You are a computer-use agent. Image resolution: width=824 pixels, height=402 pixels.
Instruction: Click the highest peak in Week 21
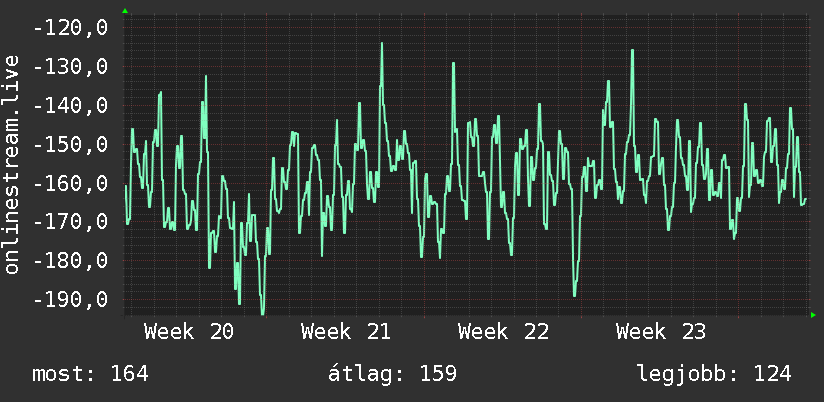pyautogui.click(x=382, y=44)
